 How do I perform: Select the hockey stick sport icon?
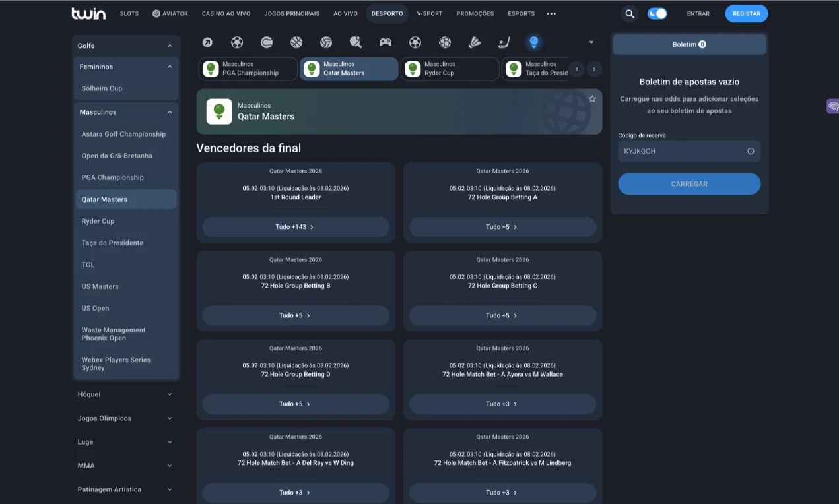click(x=504, y=42)
